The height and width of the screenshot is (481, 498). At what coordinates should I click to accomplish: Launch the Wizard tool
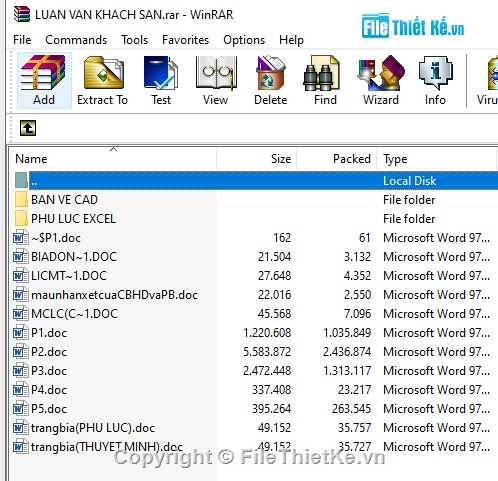pos(381,80)
